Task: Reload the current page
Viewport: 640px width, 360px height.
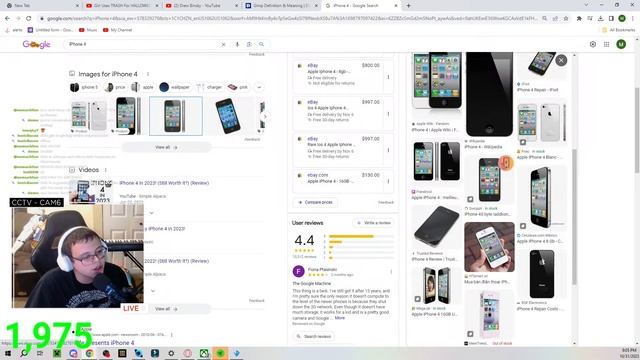Action: pos(29,18)
